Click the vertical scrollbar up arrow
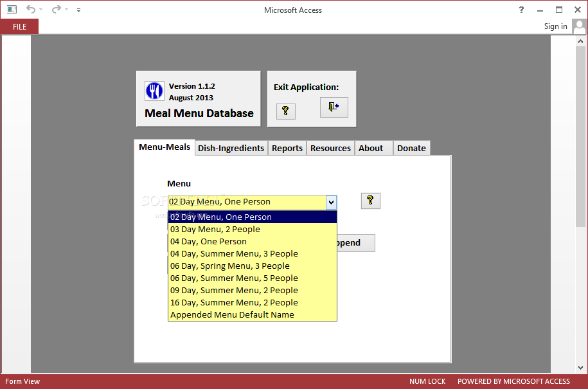This screenshot has height=389, width=588. coord(580,41)
